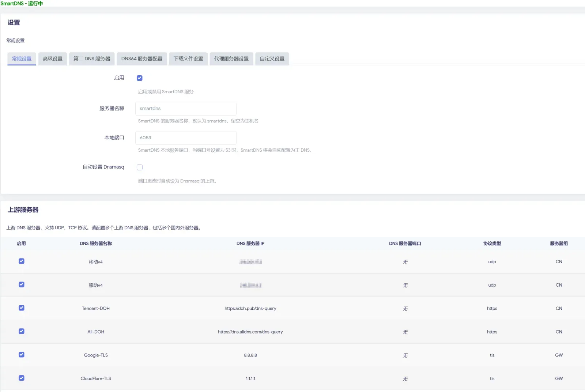Select the 常规设置 tab
The image size is (585, 392).
point(22,59)
